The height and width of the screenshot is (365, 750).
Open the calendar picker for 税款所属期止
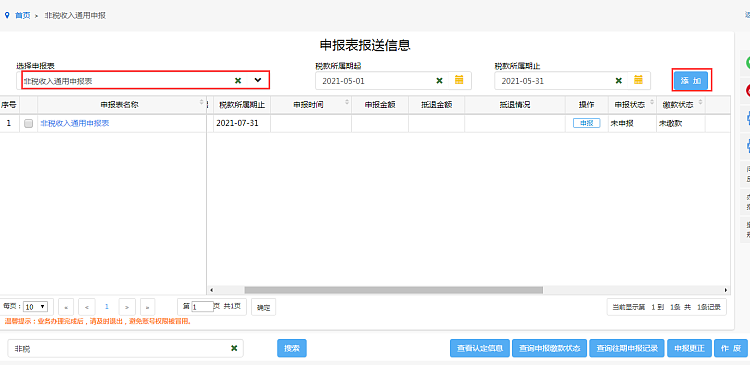tap(638, 80)
